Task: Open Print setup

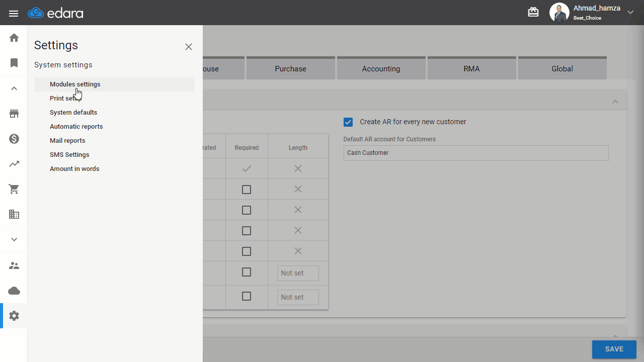Action: pyautogui.click(x=115, y=99)
